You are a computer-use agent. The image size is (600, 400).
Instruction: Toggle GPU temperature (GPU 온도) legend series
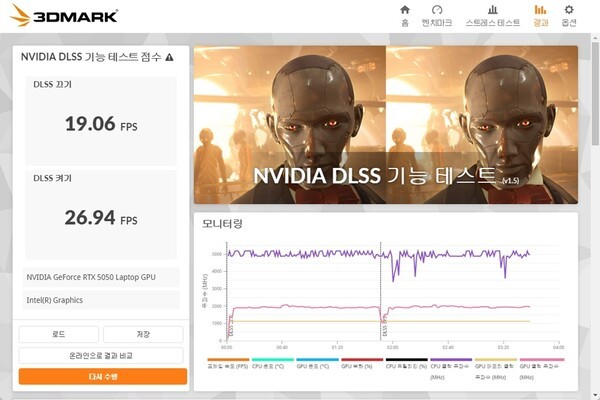pyautogui.click(x=318, y=364)
